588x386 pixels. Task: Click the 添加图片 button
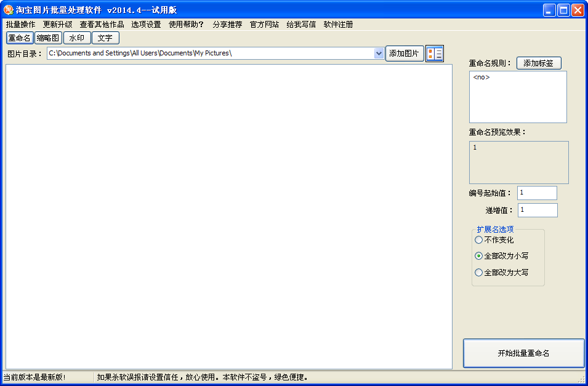[x=405, y=54]
